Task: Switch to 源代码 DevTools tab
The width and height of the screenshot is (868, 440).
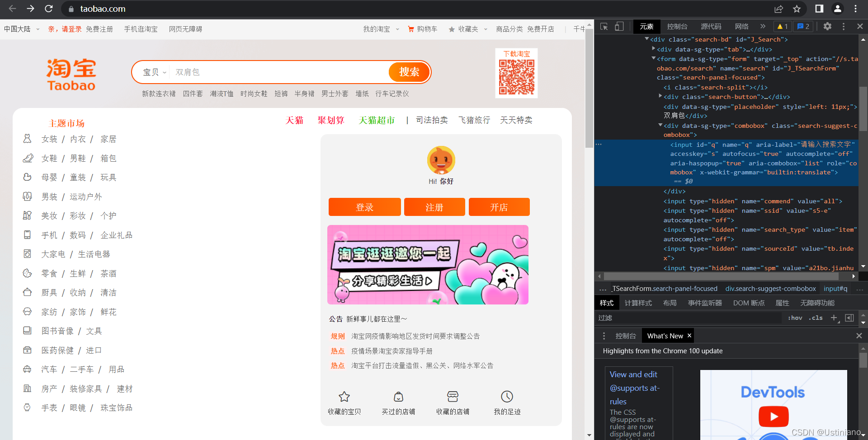Action: (711, 27)
